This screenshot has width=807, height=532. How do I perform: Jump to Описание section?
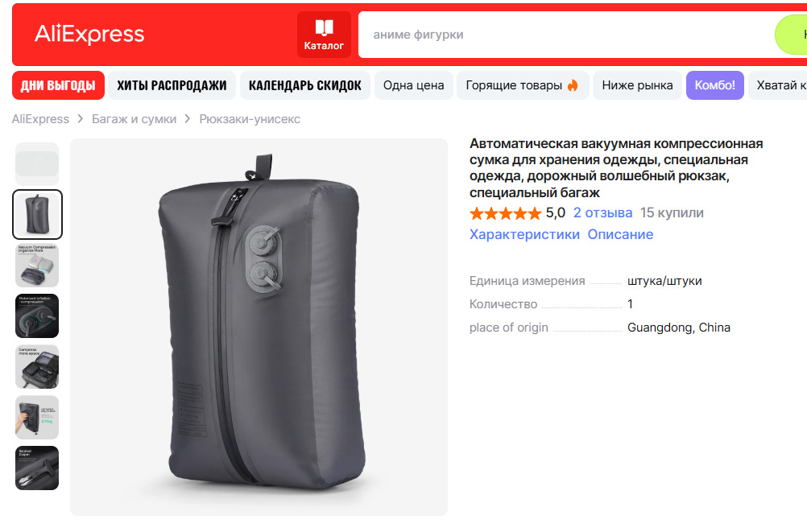point(620,235)
